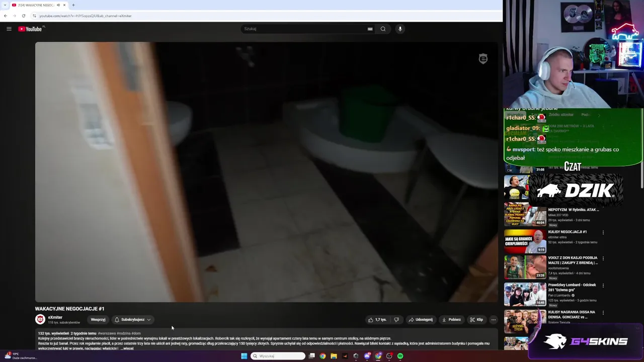Open Prawdziwy Lombard Odcinek 281 title
Viewport: 644px width, 362px height.
pyautogui.click(x=572, y=287)
